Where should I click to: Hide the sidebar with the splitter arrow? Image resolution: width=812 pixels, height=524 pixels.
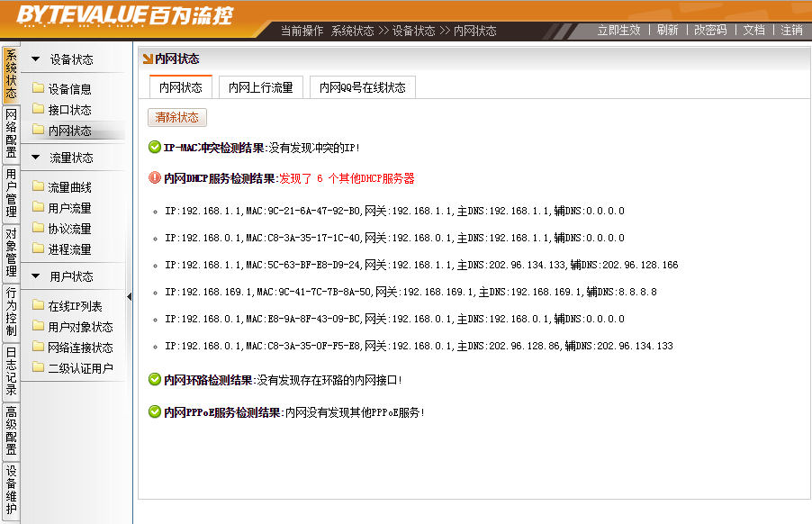click(x=129, y=296)
